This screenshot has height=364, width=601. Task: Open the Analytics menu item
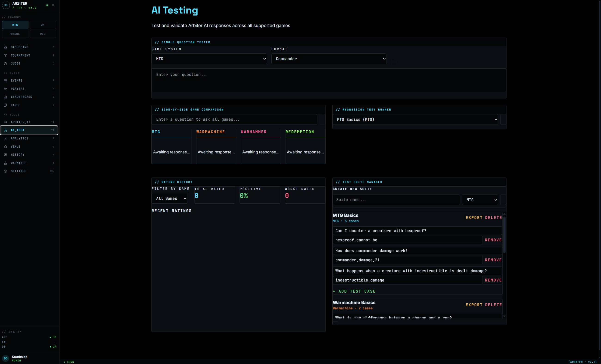(x=29, y=138)
